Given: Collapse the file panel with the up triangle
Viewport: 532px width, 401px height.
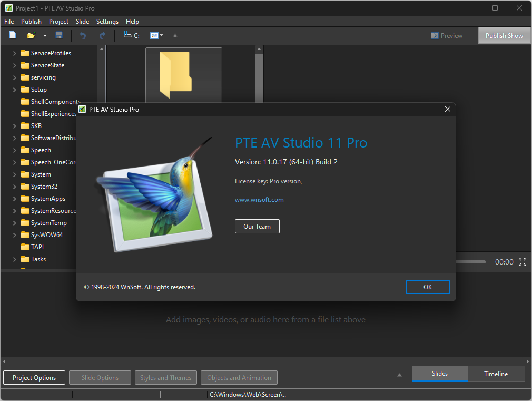Looking at the screenshot, I should click(175, 35).
